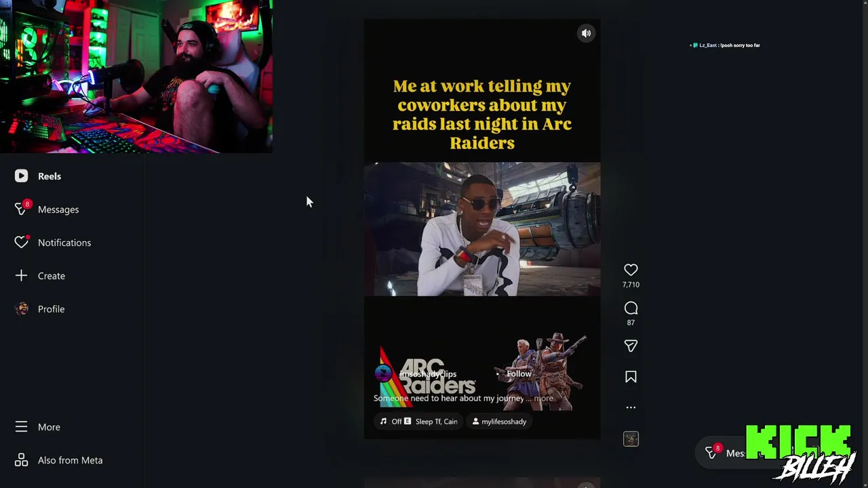The width and height of the screenshot is (868, 488).
Task: Open reel options three dots
Action: coord(631,407)
